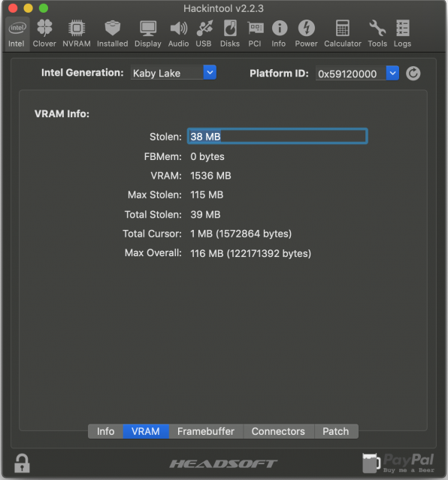Viewport: 448px width, 480px height.
Task: Close the Hackintool window
Action: point(13,8)
